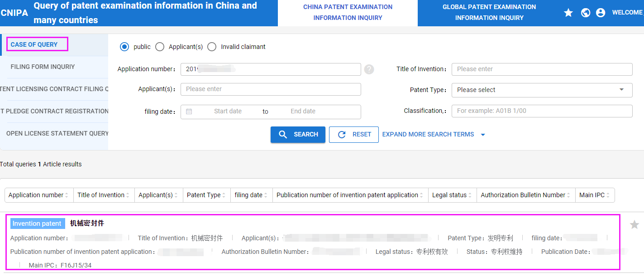Sort by Publication number of invention patent application
This screenshot has width=644, height=277.
coord(350,195)
